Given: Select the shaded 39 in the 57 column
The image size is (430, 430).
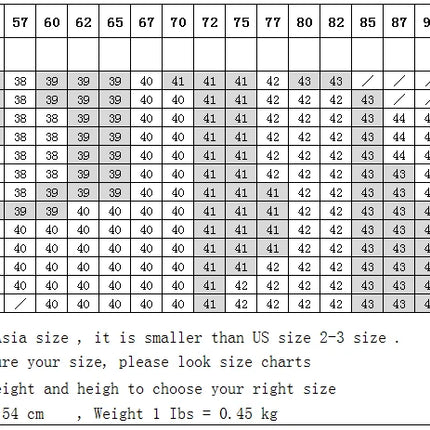Looking at the screenshot, I should [20, 211].
